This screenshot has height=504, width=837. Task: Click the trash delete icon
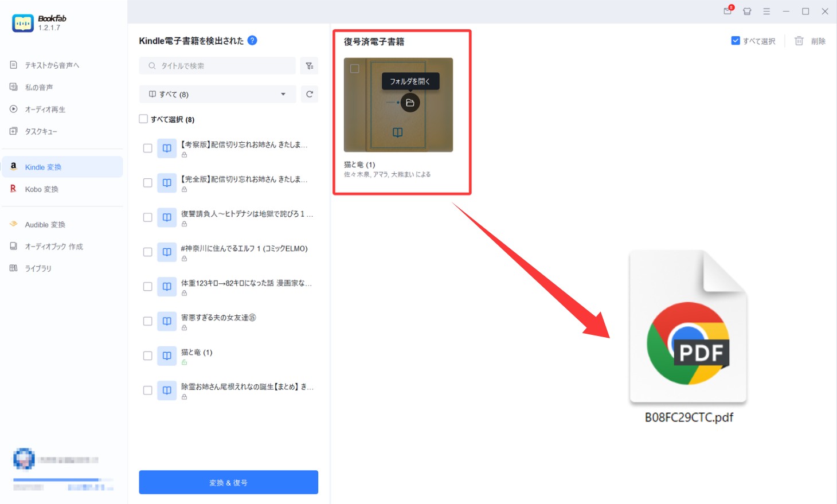799,41
